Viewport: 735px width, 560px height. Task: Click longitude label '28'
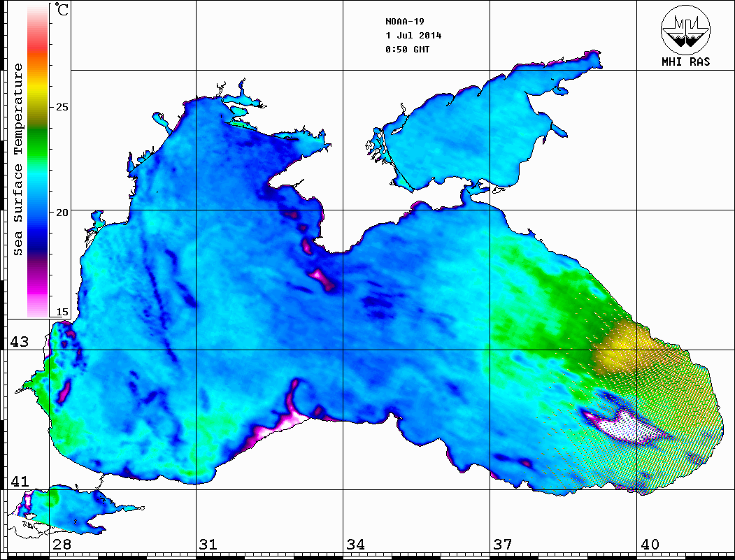coord(62,544)
